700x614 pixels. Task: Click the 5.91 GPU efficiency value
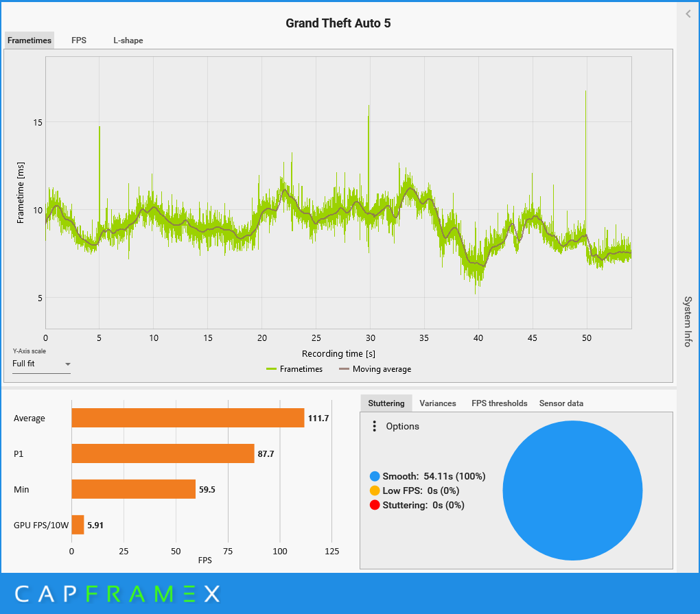pos(95,526)
